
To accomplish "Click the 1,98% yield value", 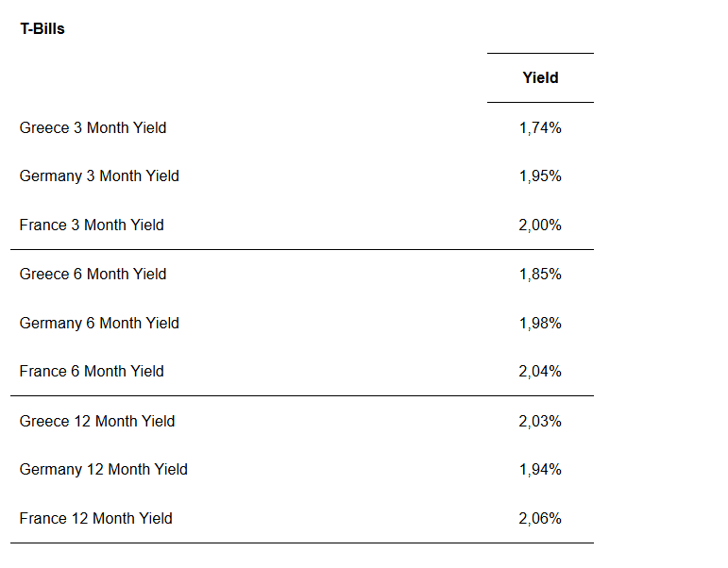I will (540, 324).
